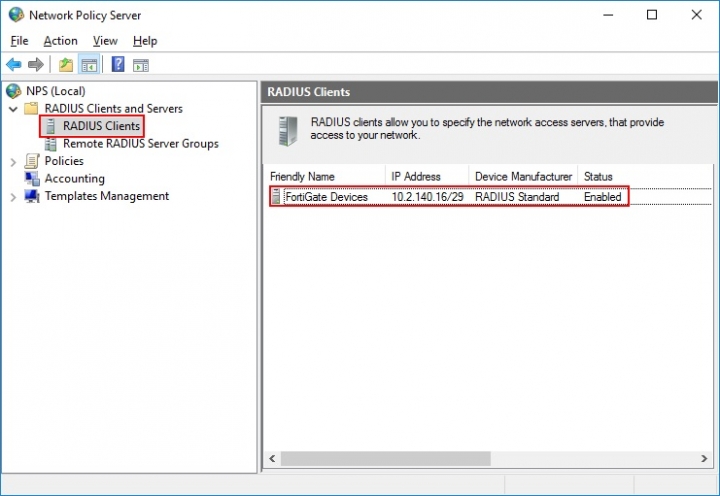This screenshot has width=720, height=496.
Task: Minimize the Network Policy Server window
Action: click(608, 15)
